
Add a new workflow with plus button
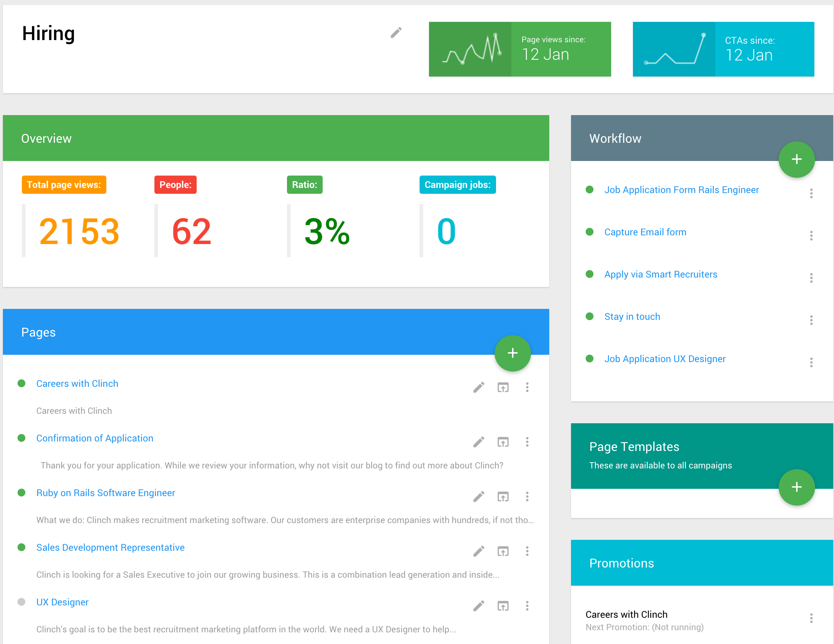point(796,159)
